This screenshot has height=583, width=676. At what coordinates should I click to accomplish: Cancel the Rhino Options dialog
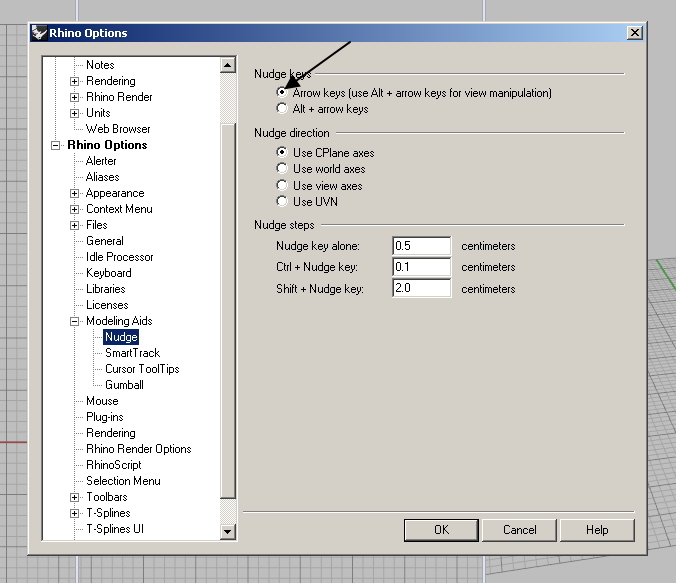pos(520,530)
